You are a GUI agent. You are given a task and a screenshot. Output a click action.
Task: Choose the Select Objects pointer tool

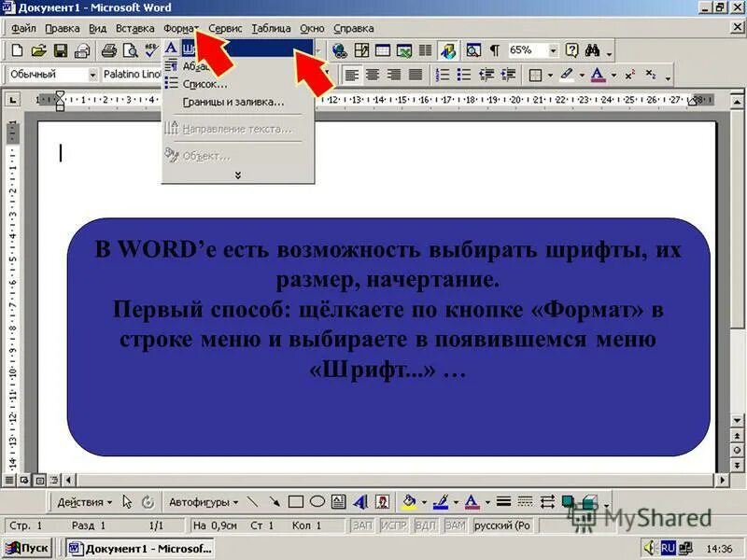point(127,502)
